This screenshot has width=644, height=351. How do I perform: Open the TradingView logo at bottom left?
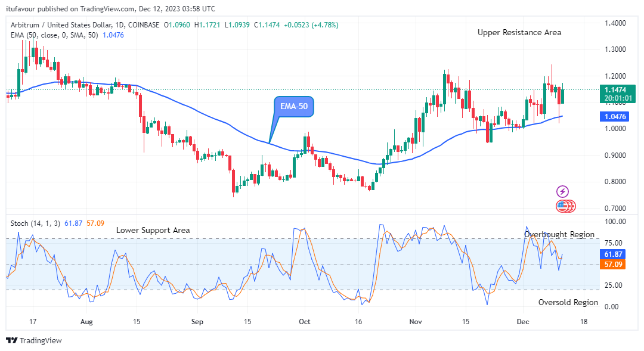[x=33, y=340]
